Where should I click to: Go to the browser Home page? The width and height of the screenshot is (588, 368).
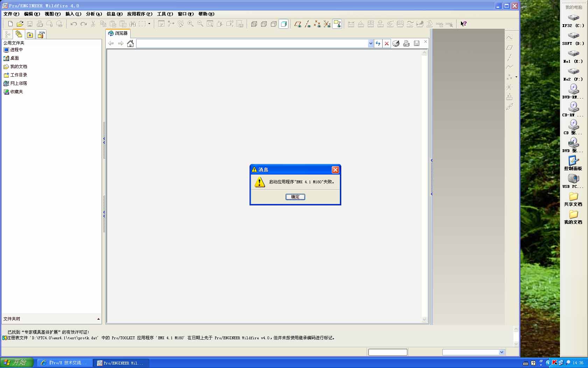coord(131,43)
